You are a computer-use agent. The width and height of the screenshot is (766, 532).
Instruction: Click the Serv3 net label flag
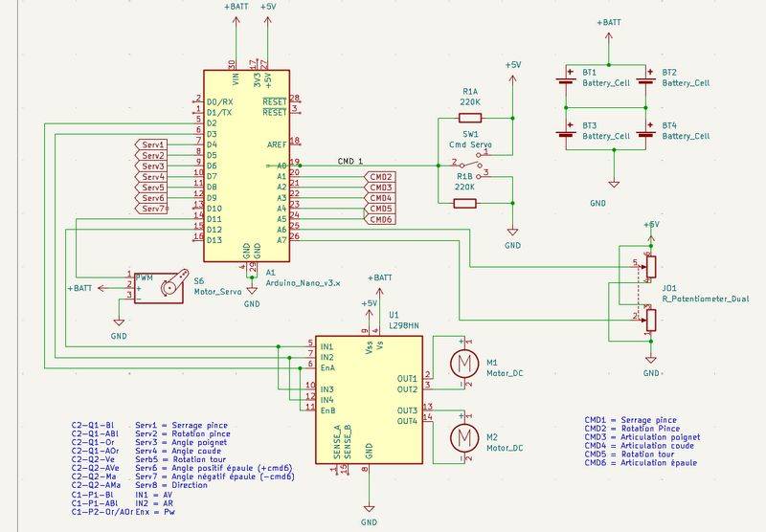[x=150, y=166]
